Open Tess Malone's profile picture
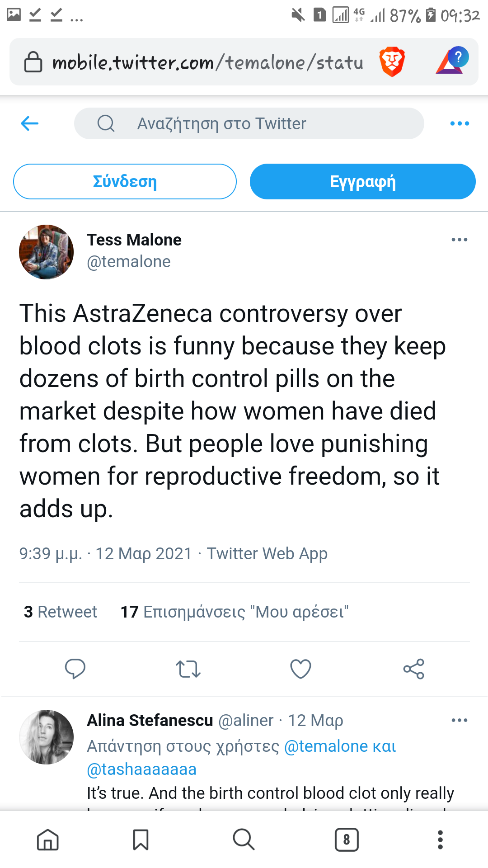Image resolution: width=488 pixels, height=868 pixels. click(x=46, y=252)
